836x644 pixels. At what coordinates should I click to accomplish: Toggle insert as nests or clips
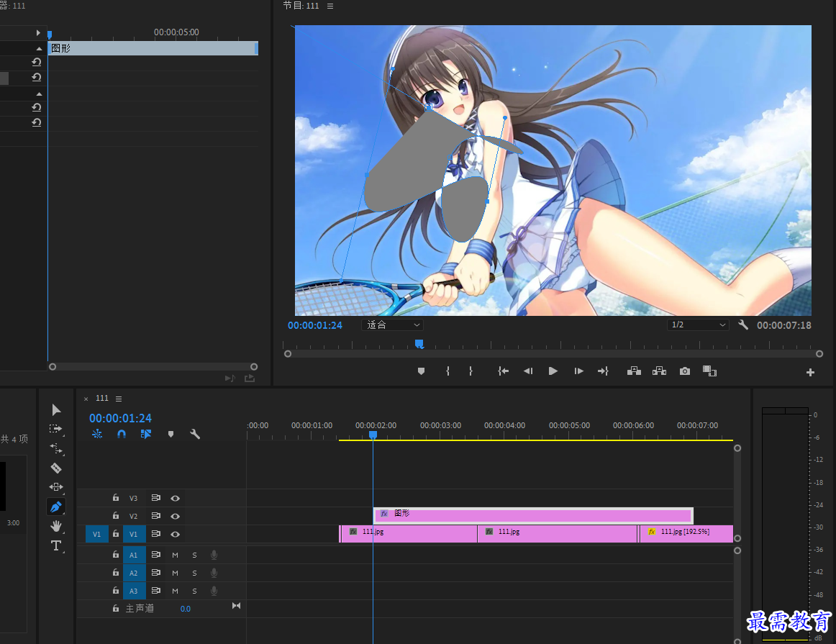point(97,434)
